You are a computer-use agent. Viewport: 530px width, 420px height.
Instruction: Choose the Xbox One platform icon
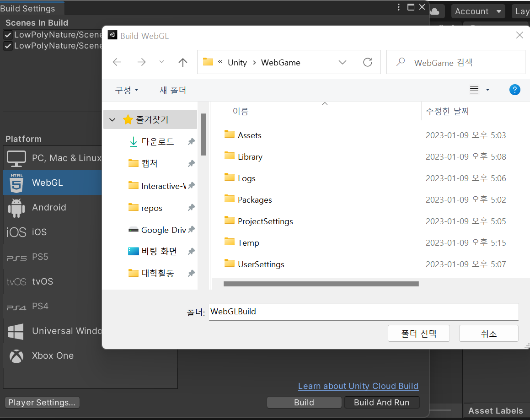[x=16, y=356]
